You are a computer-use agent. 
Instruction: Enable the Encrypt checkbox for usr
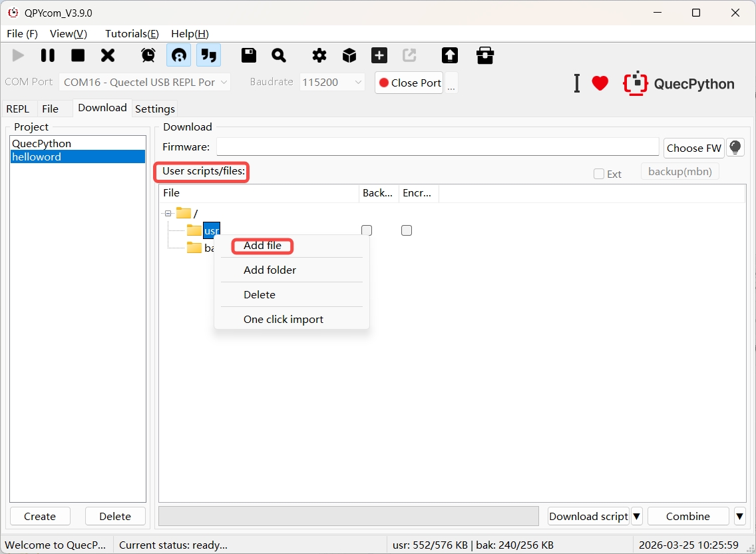tap(407, 230)
